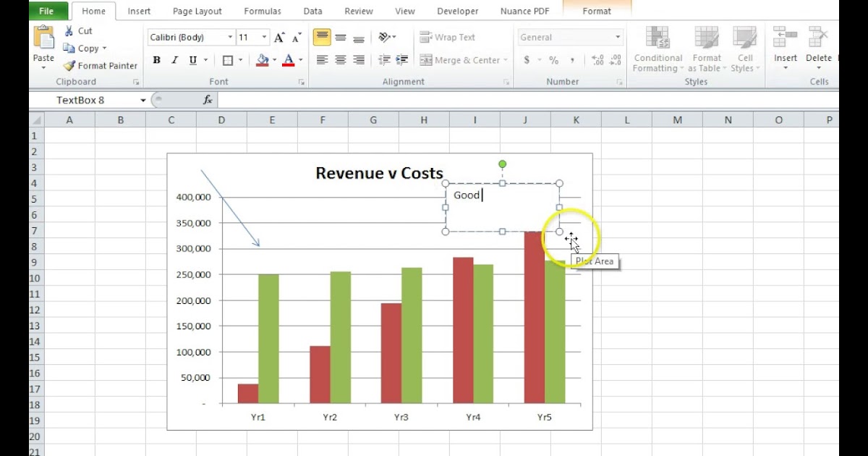Click the Orientation text-angle icon
868x456 pixels.
pyautogui.click(x=385, y=37)
